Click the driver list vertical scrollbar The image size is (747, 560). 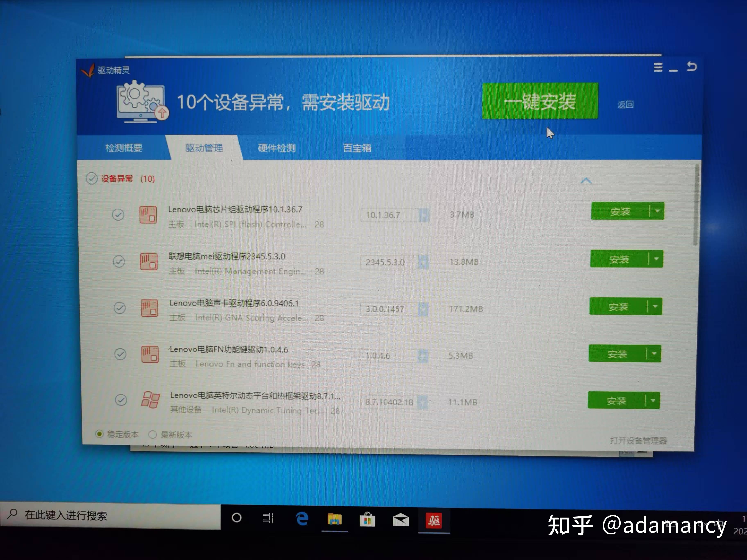pyautogui.click(x=696, y=205)
